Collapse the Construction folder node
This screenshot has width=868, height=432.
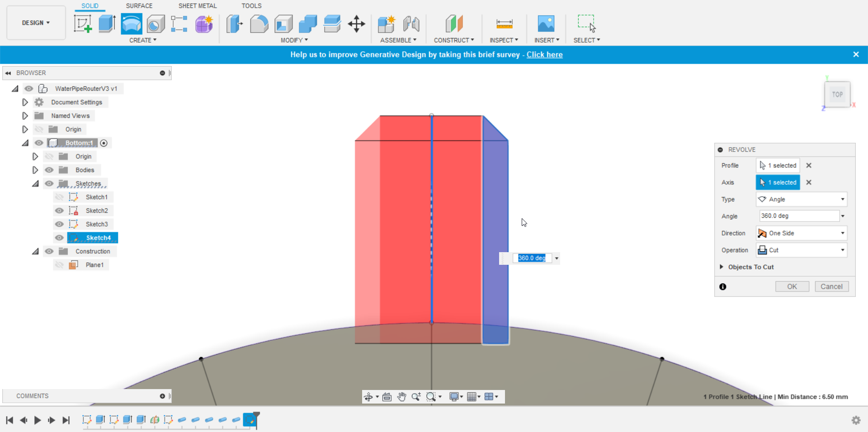pyautogui.click(x=35, y=251)
